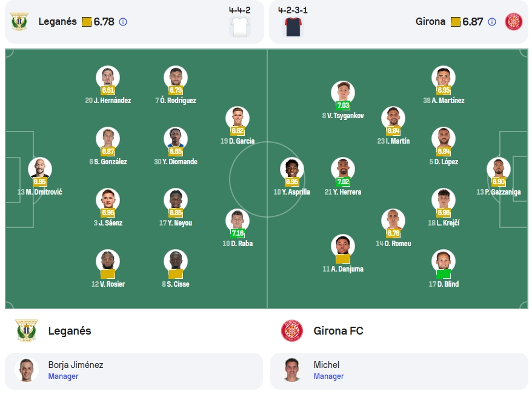This screenshot has height=394, width=532.
Task: Select D. Raba's player photo
Action: coord(238,221)
